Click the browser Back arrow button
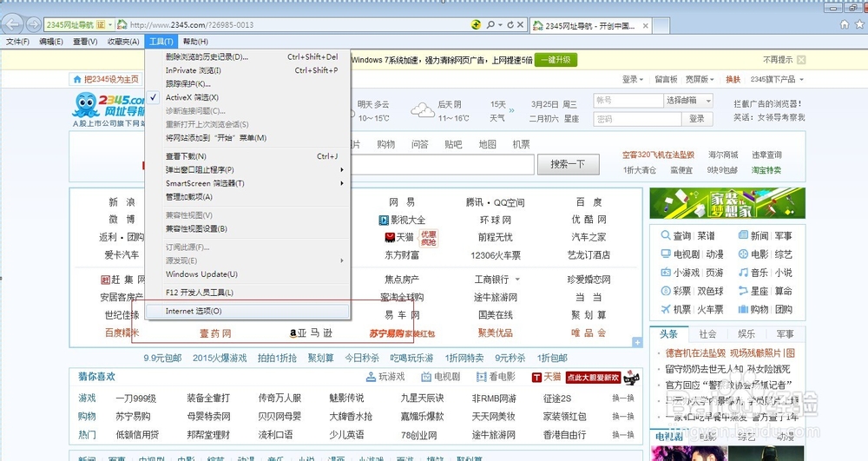868x461 pixels. click(x=13, y=24)
